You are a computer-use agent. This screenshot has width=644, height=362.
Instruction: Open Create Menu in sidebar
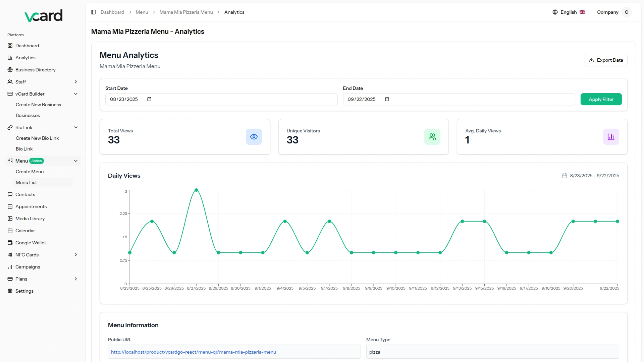click(30, 172)
